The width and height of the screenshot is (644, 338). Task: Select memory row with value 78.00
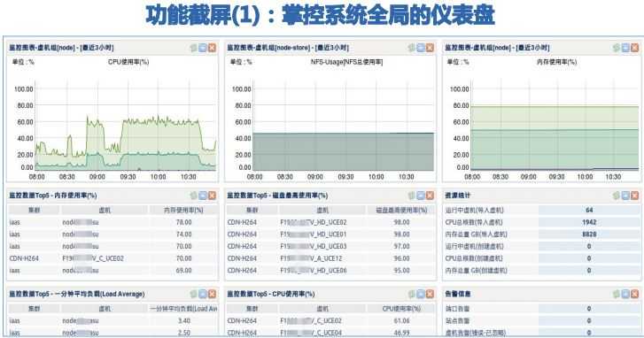[113, 222]
